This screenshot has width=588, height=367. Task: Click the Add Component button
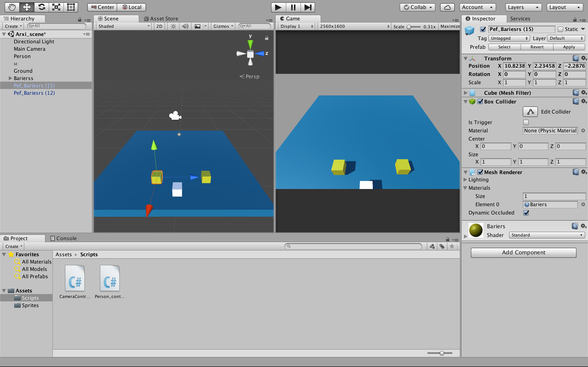[x=523, y=253]
